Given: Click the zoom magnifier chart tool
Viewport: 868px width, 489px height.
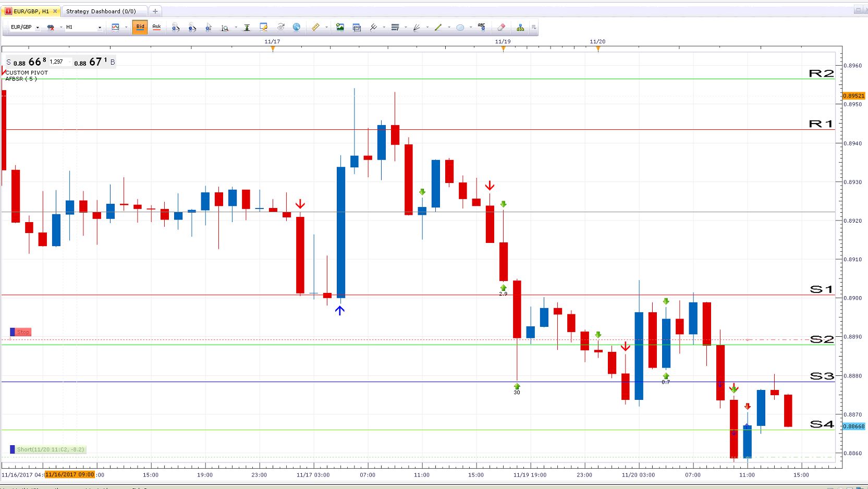Looking at the screenshot, I should click(x=225, y=27).
